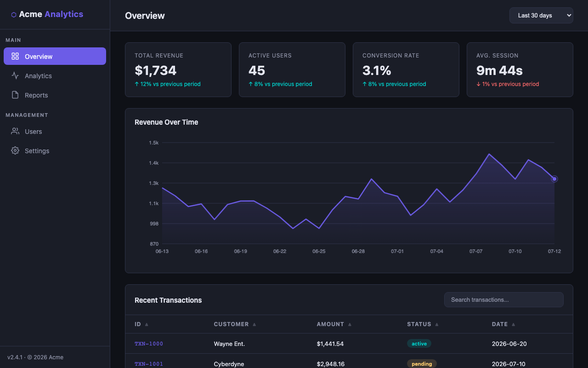Click the 1% vs previous period text

tap(508, 84)
